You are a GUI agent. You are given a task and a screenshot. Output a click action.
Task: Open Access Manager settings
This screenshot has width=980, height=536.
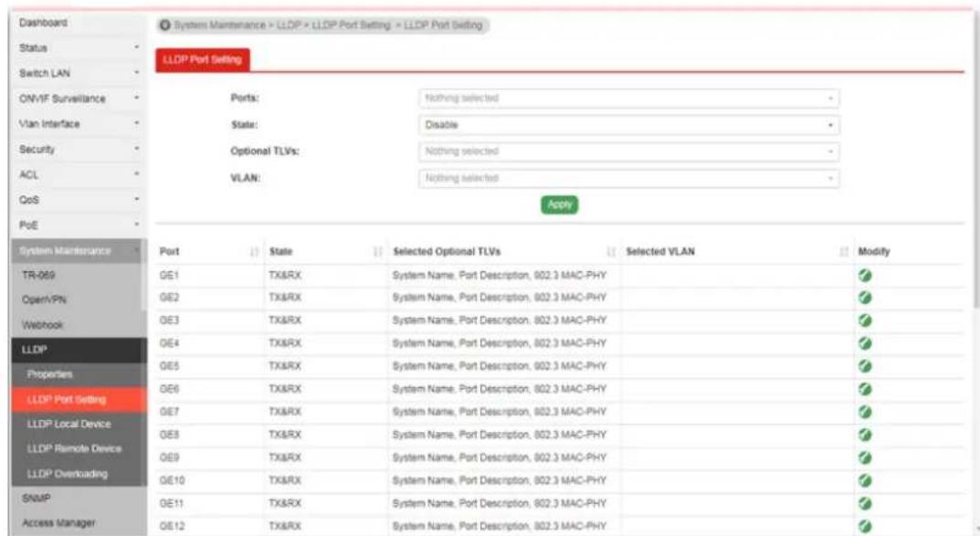79,523
